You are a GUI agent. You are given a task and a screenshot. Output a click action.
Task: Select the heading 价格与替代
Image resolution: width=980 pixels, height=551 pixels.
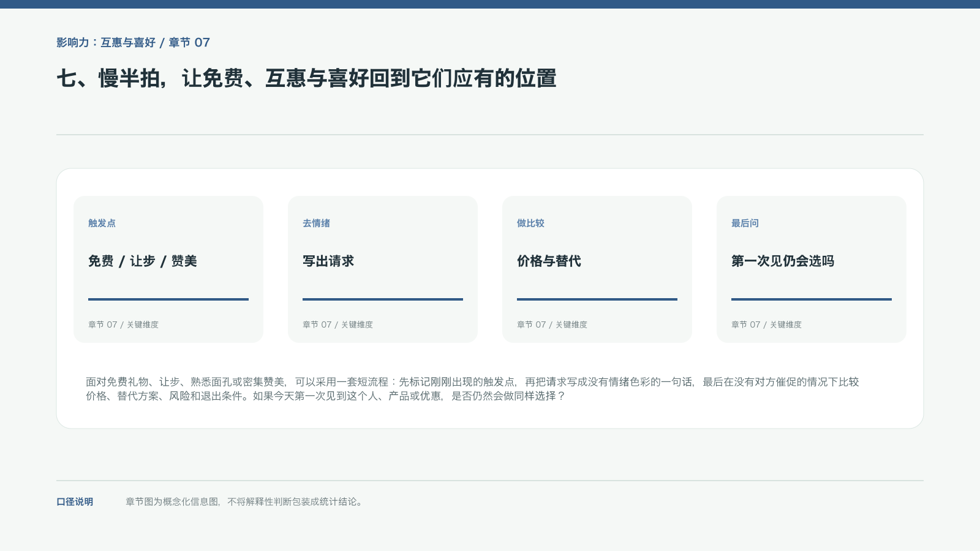click(x=549, y=261)
